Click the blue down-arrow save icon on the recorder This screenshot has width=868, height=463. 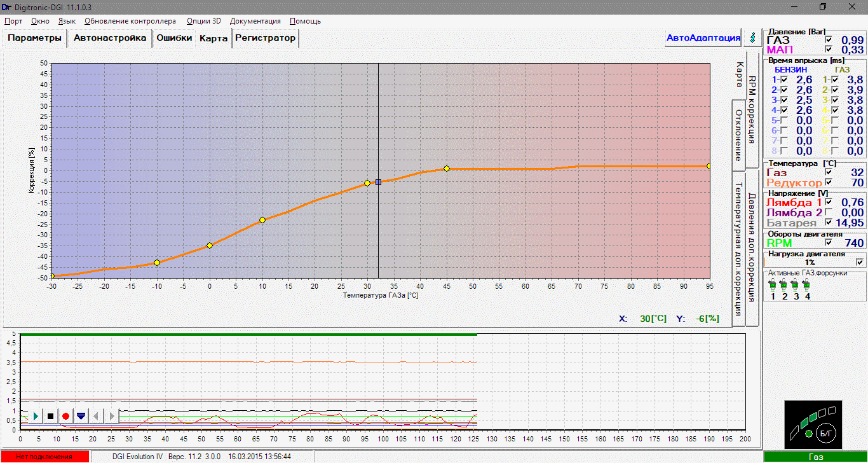pyautogui.click(x=81, y=416)
